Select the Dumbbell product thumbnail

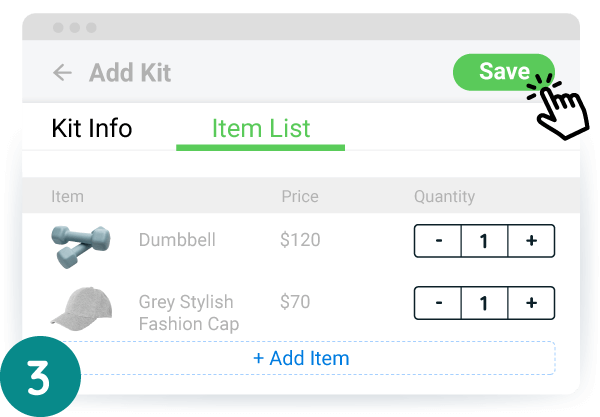(x=79, y=243)
